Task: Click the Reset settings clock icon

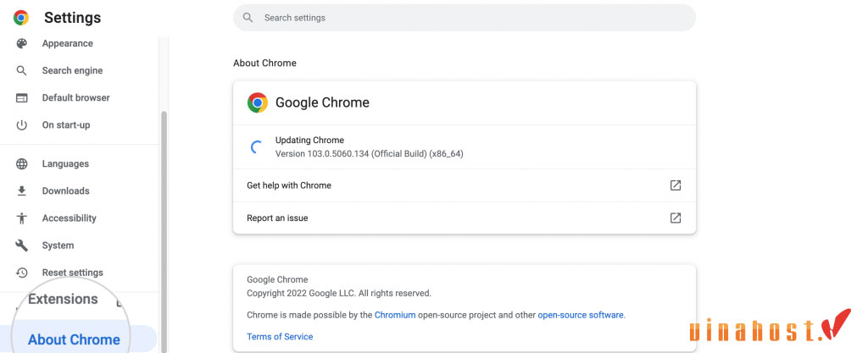Action: pos(21,273)
